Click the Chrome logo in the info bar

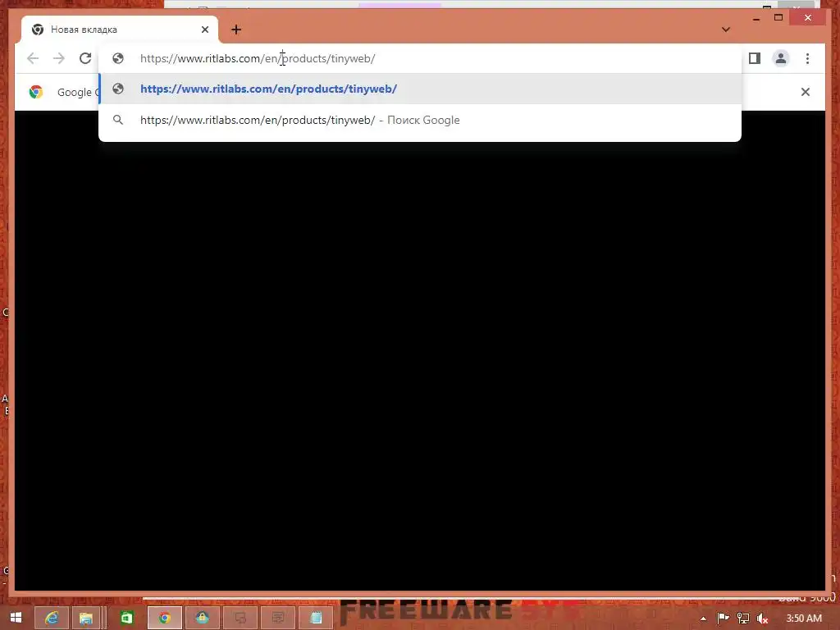[x=36, y=92]
